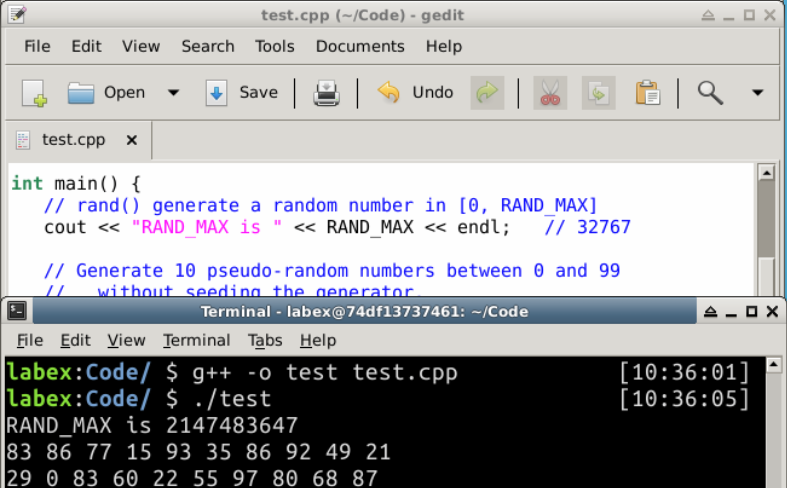This screenshot has height=488, width=787.
Task: Click the Copy icon in toolbar
Action: coord(598,93)
